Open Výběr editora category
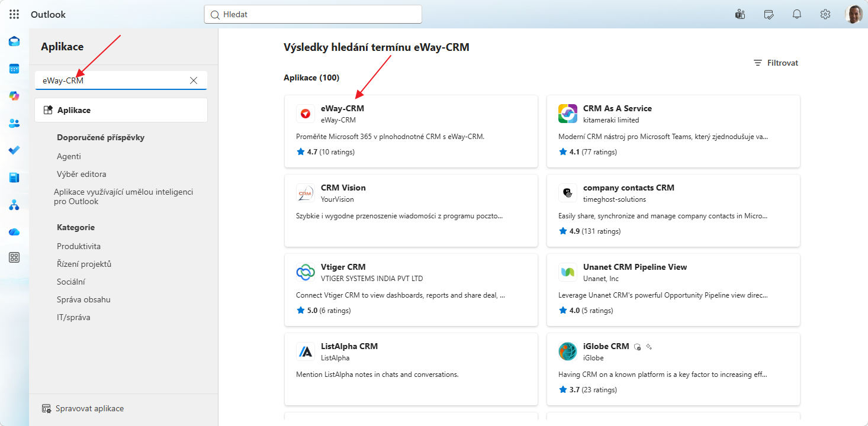868x426 pixels. 82,174
